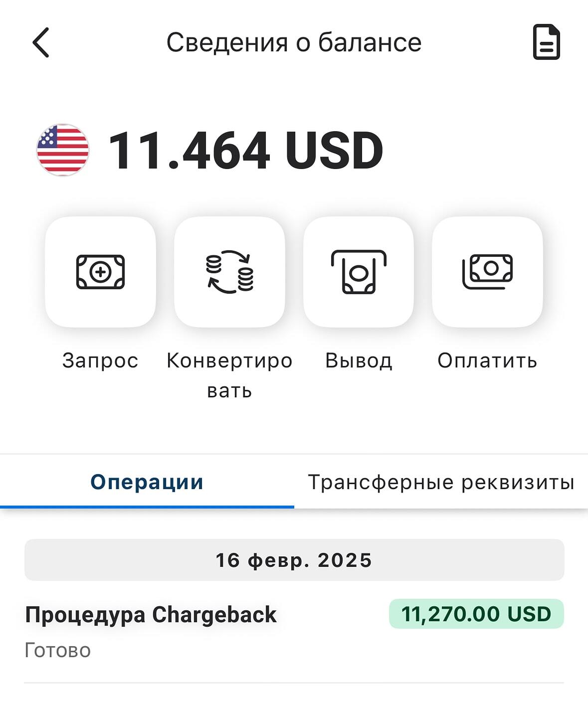The image size is (588, 705).
Task: Open the Трансферные реквизиты tab
Action: [x=441, y=482]
